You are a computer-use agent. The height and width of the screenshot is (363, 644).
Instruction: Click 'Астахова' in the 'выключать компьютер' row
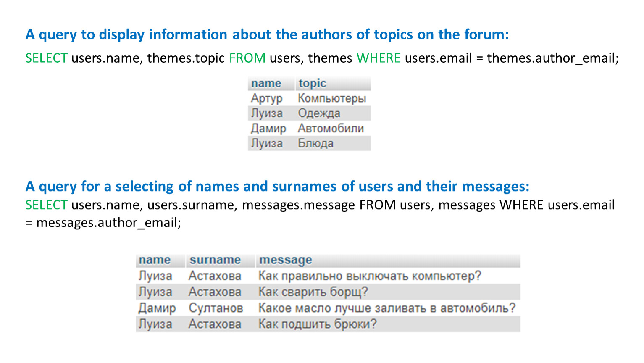(215, 276)
